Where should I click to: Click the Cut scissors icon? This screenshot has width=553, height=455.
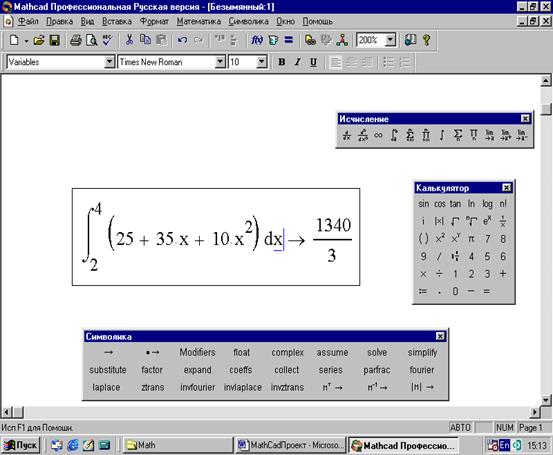pyautogui.click(x=129, y=40)
